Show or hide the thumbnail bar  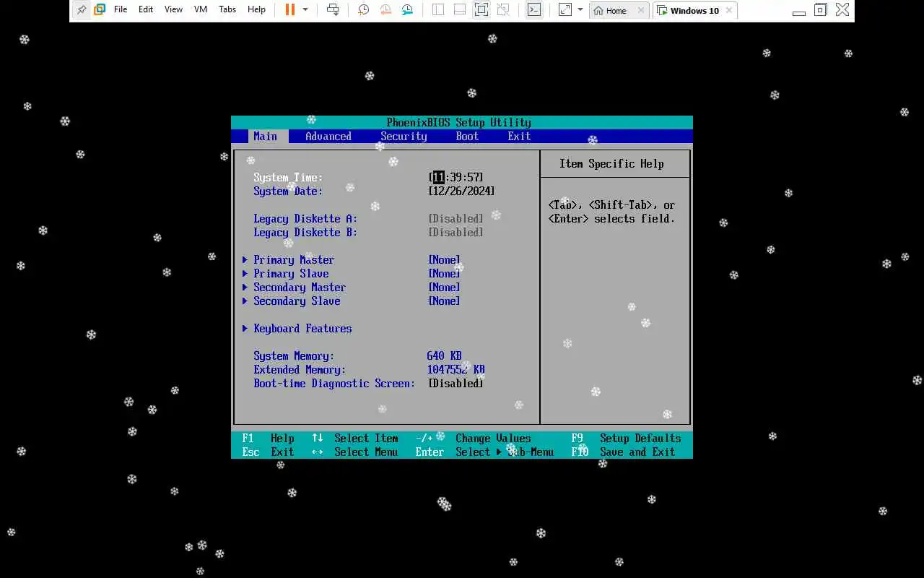click(460, 9)
